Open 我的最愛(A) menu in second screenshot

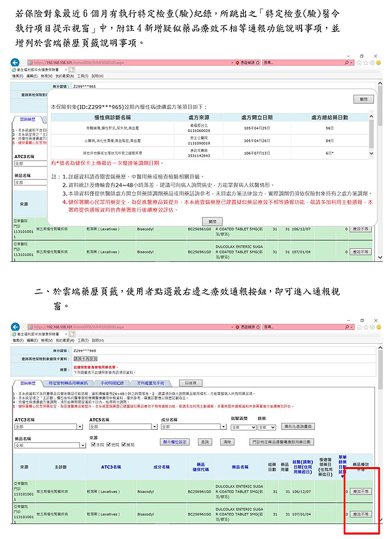pos(65,340)
